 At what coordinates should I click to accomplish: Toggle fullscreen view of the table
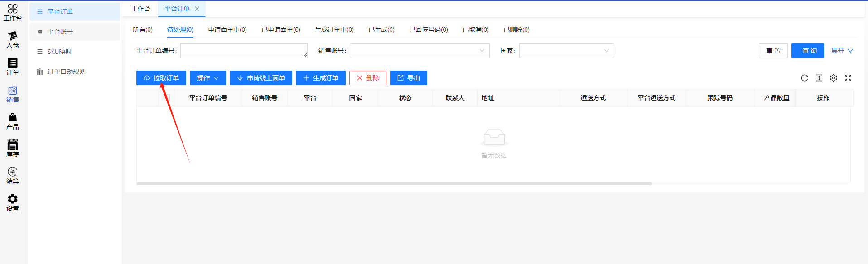848,78
